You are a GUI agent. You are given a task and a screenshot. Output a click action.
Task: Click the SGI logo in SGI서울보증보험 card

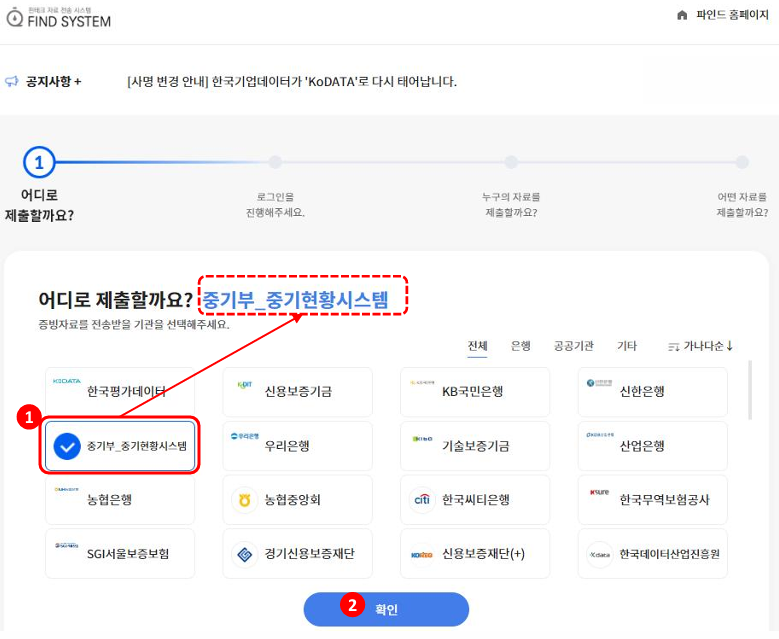[67, 545]
